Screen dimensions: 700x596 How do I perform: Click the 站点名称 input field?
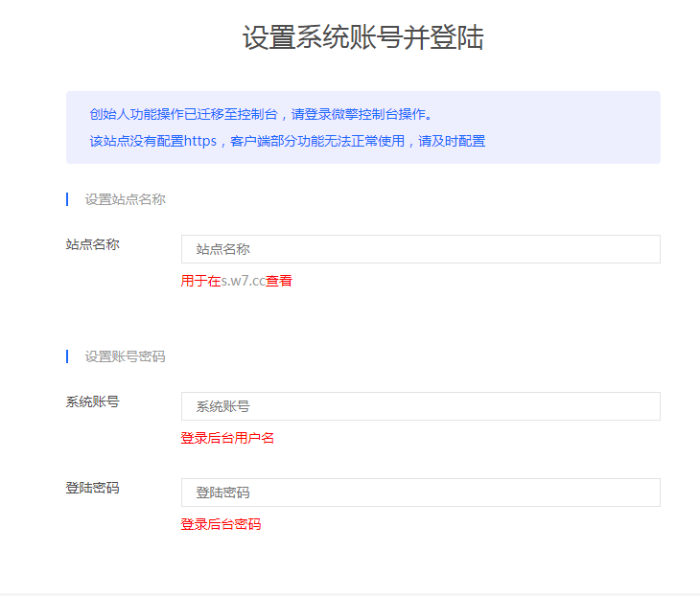pos(421,249)
